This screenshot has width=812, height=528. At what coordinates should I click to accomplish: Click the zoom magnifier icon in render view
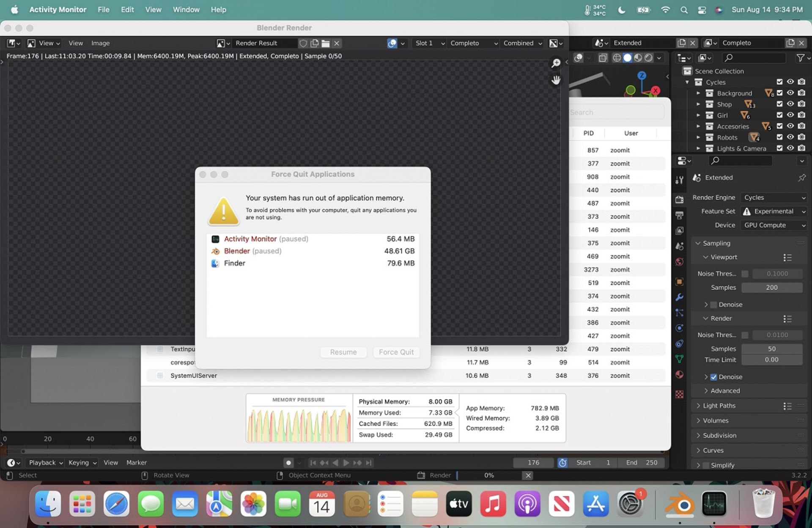coord(556,63)
